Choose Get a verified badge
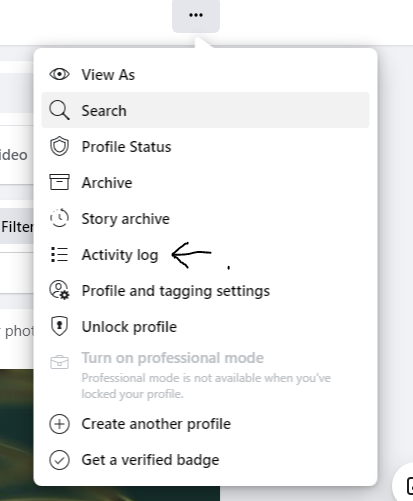 pyautogui.click(x=205, y=460)
